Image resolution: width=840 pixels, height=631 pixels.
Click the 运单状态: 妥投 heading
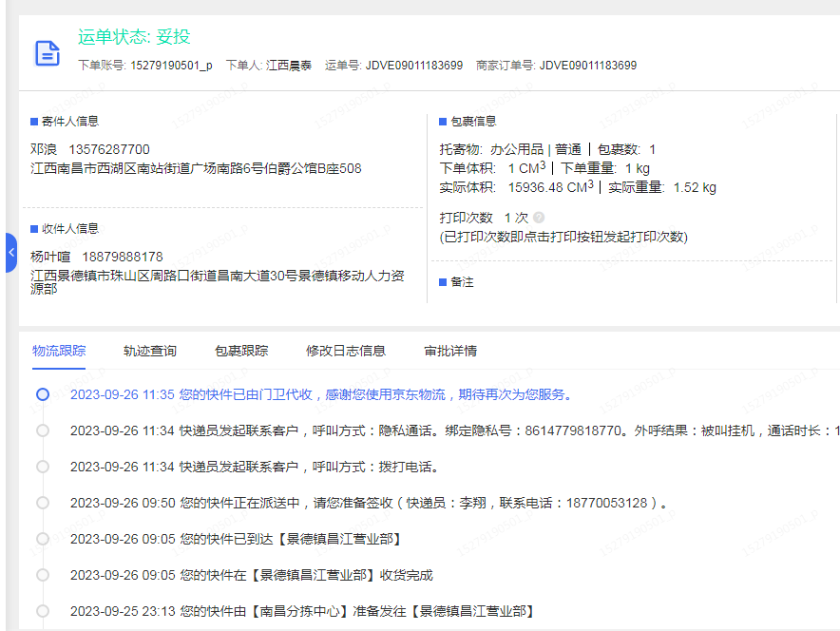pyautogui.click(x=134, y=37)
